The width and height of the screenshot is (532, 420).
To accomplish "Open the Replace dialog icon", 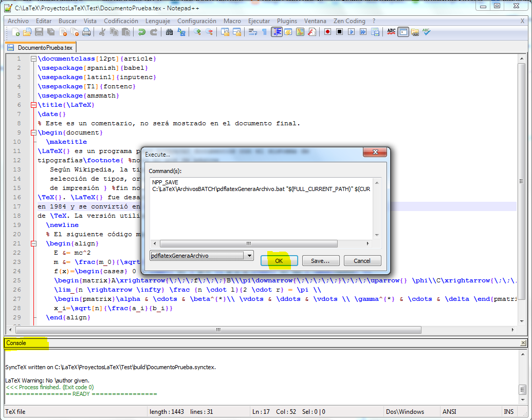I will pyautogui.click(x=181, y=32).
